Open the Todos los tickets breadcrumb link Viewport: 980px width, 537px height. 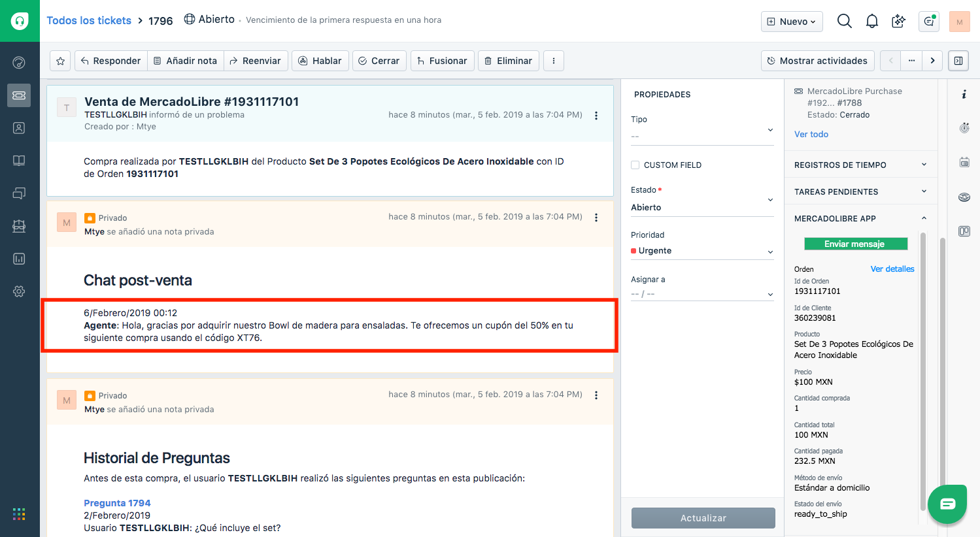pyautogui.click(x=89, y=21)
